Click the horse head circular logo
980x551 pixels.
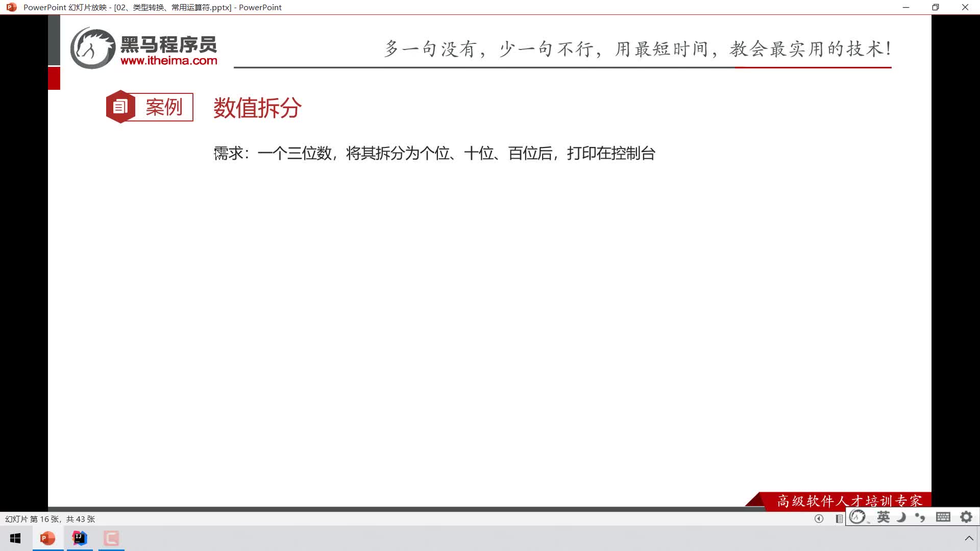coord(93,48)
